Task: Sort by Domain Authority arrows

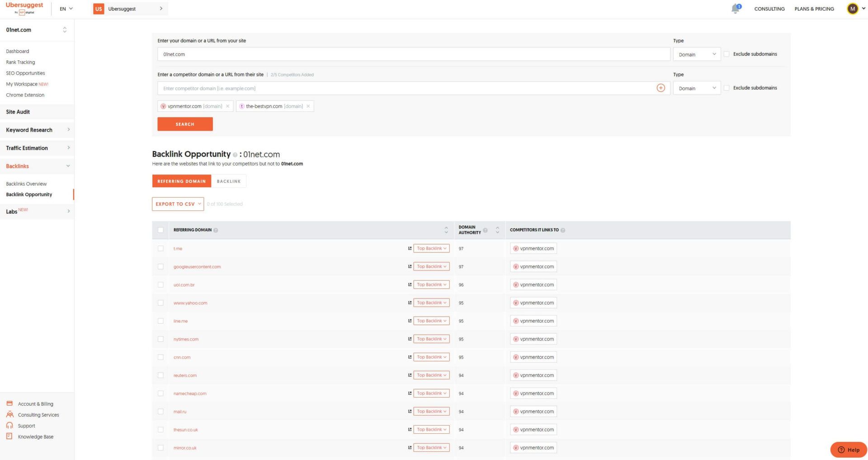Action: pyautogui.click(x=497, y=230)
